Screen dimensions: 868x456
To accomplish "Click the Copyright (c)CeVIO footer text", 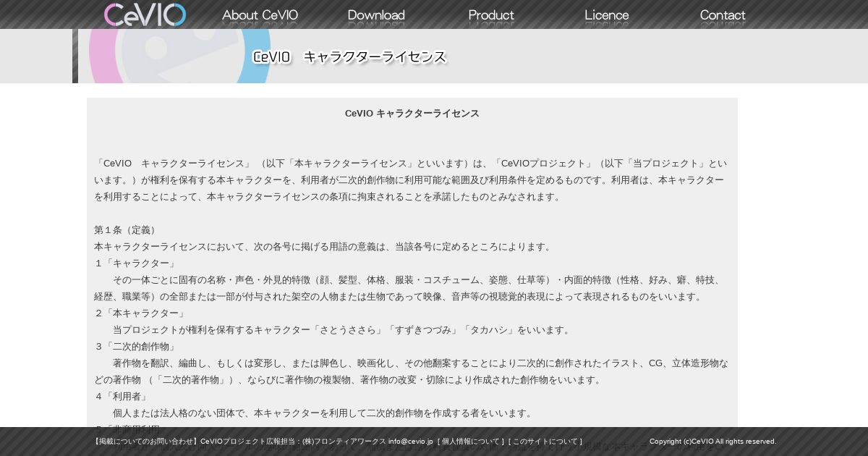I will click(x=712, y=442).
